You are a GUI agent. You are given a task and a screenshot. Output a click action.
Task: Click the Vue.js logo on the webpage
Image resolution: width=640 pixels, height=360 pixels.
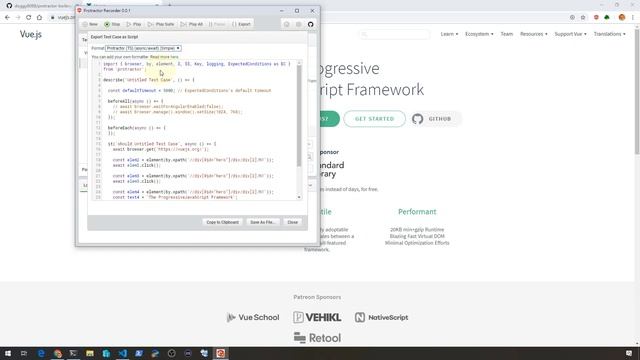click(x=31, y=34)
